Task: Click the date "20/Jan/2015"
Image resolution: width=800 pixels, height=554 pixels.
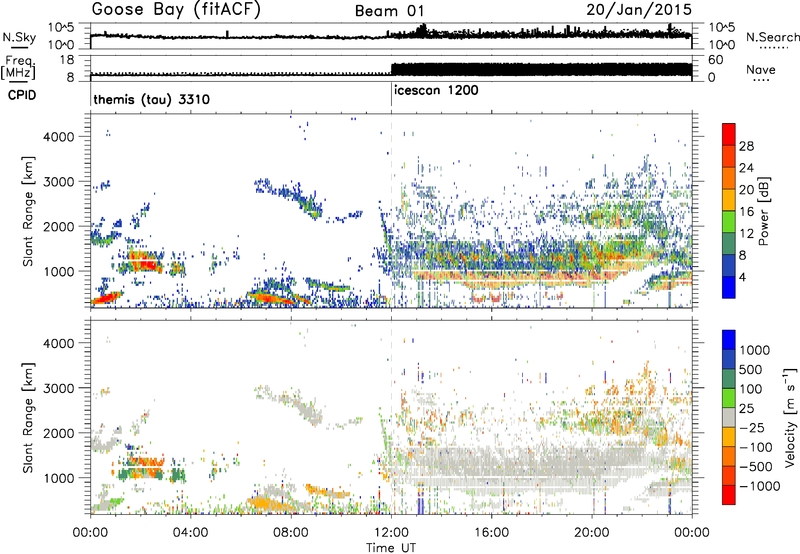Action: 639,10
